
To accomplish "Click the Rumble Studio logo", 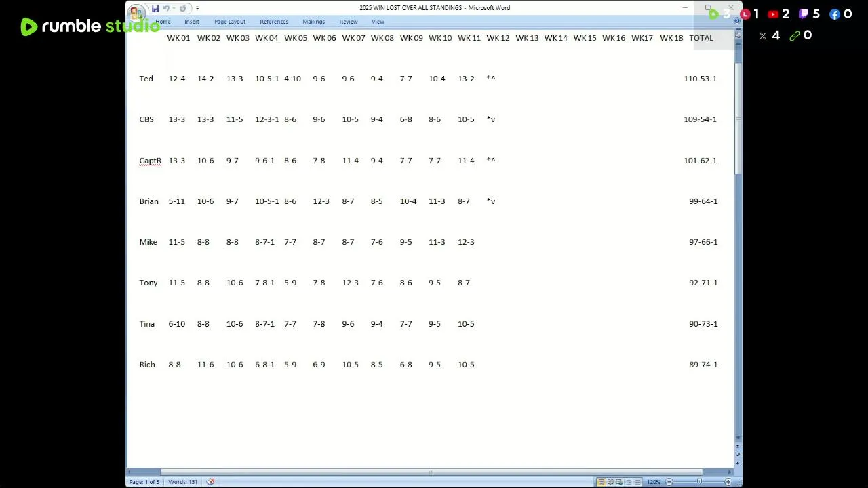I will tap(90, 26).
